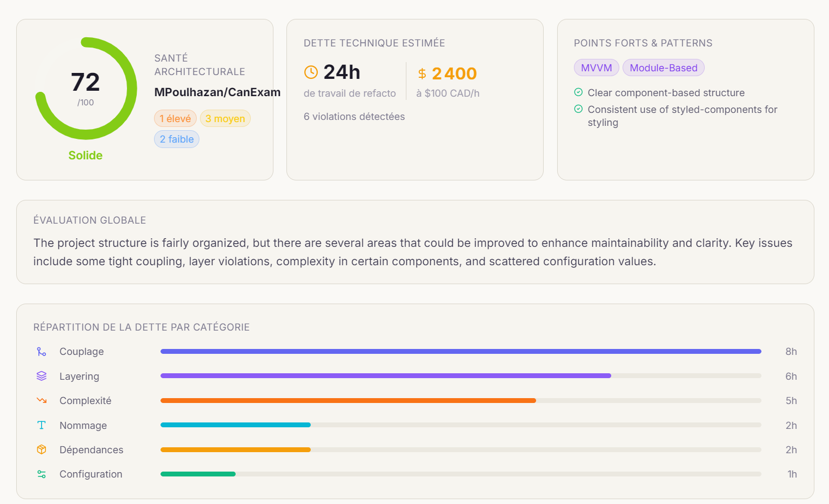
Task: Click the Couplage 8h debt bar
Action: pyautogui.click(x=461, y=352)
